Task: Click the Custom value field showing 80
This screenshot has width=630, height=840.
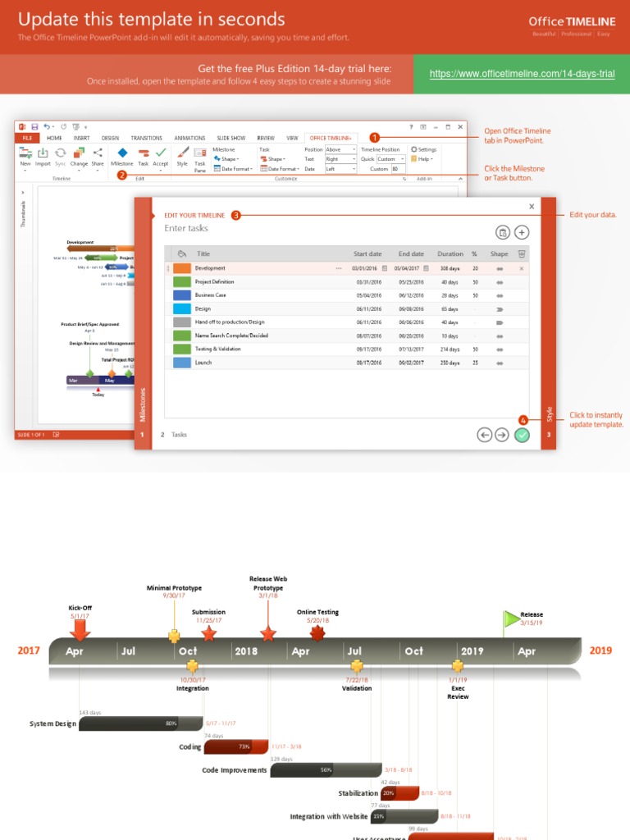Action: point(398,169)
